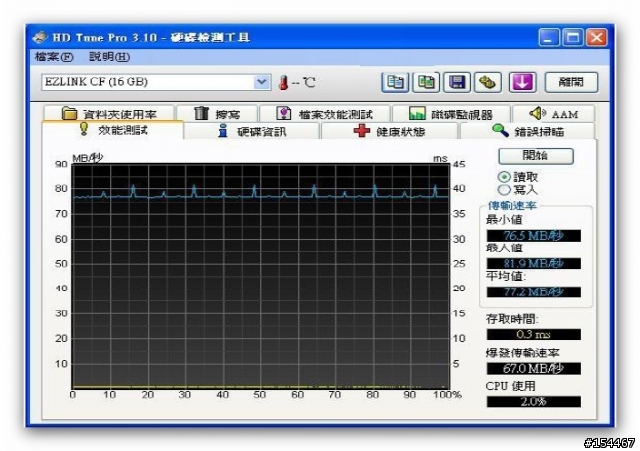Viewport: 640px width, 451px height.
Task: Switch to the 硬碟資訊 tab
Action: coord(251,131)
